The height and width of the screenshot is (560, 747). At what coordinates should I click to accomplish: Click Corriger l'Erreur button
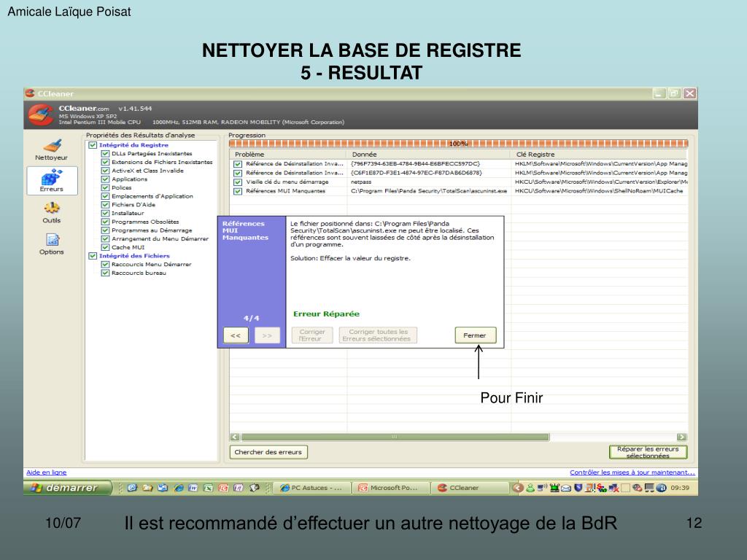coord(312,335)
